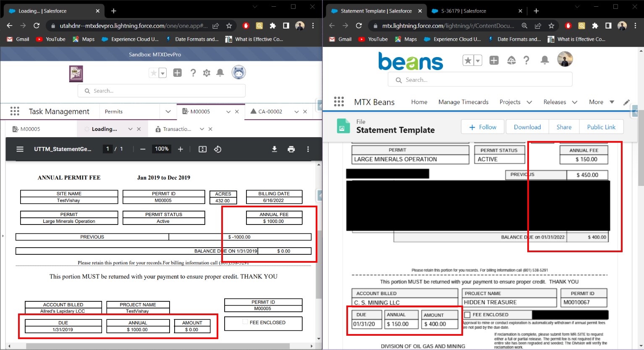Image resolution: width=644 pixels, height=350 pixels.
Task: Open the Salesforce setup gear icon
Action: point(207,73)
